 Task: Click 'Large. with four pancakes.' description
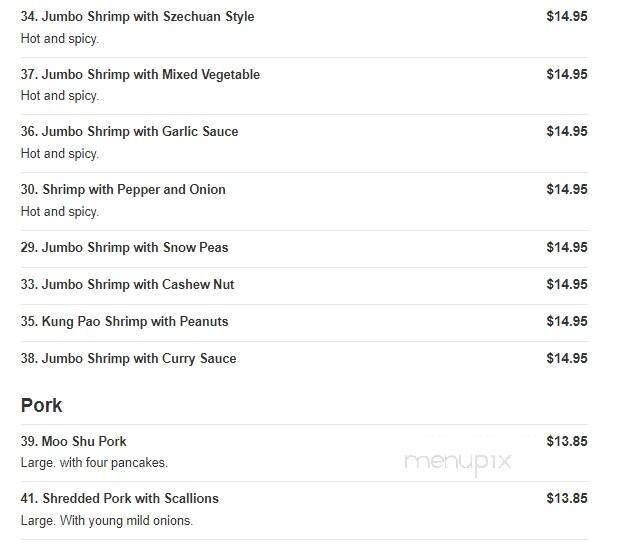[94, 463]
